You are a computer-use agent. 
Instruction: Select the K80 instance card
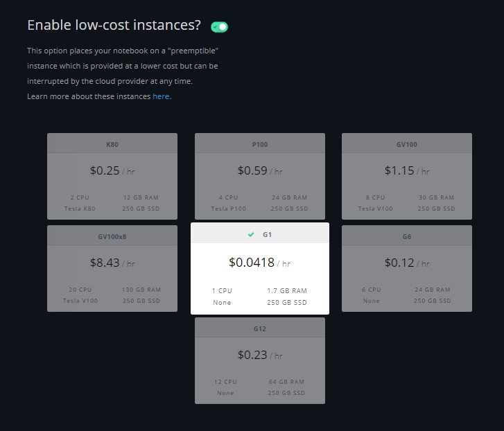click(112, 177)
